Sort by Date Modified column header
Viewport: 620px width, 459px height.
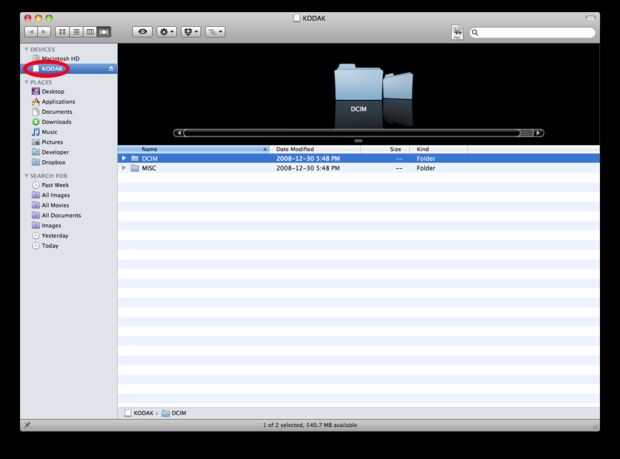315,149
